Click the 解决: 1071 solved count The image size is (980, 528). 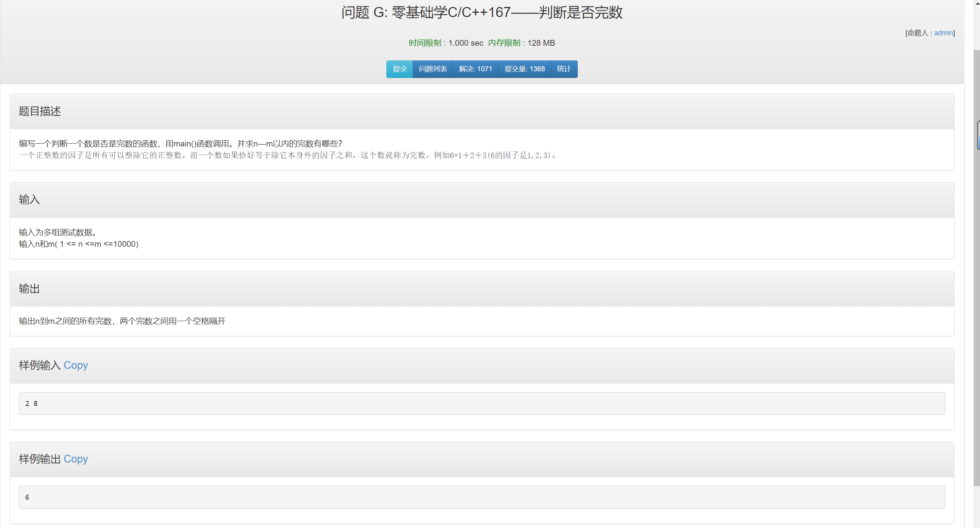tap(475, 69)
